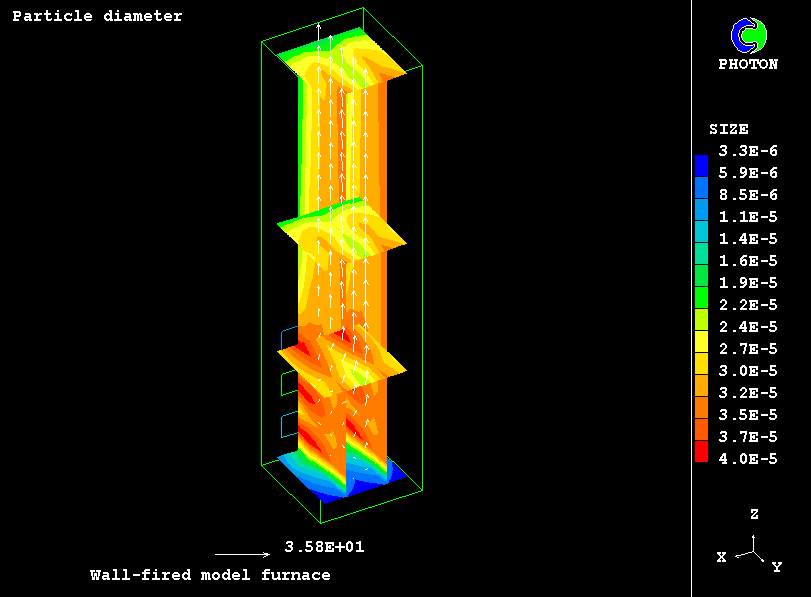The height and width of the screenshot is (597, 811).
Task: Click the Wall-fired model furnace caption
Action: (210, 575)
